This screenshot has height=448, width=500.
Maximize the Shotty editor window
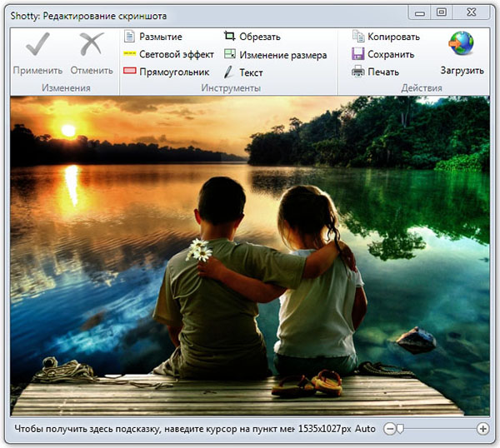[442, 12]
